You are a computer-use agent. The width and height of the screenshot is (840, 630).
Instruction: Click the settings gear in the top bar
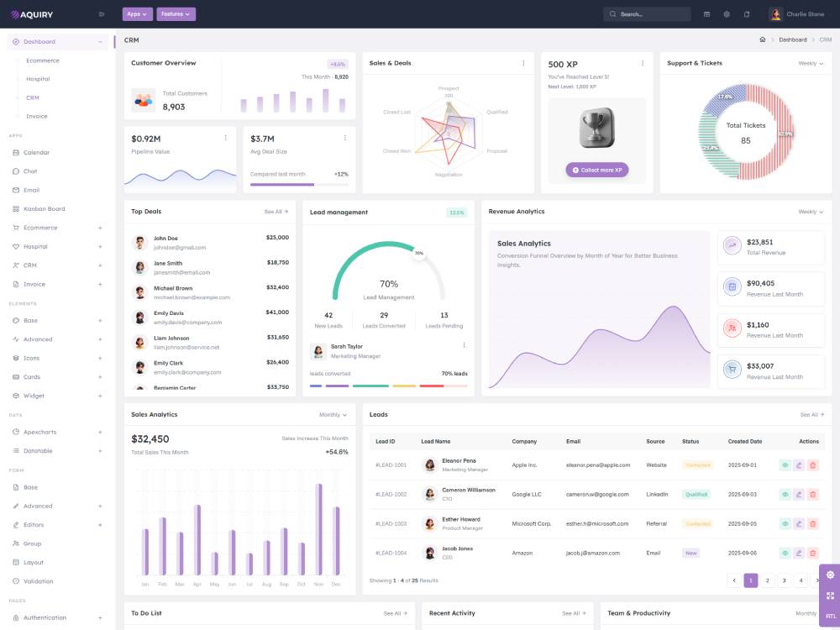click(727, 14)
